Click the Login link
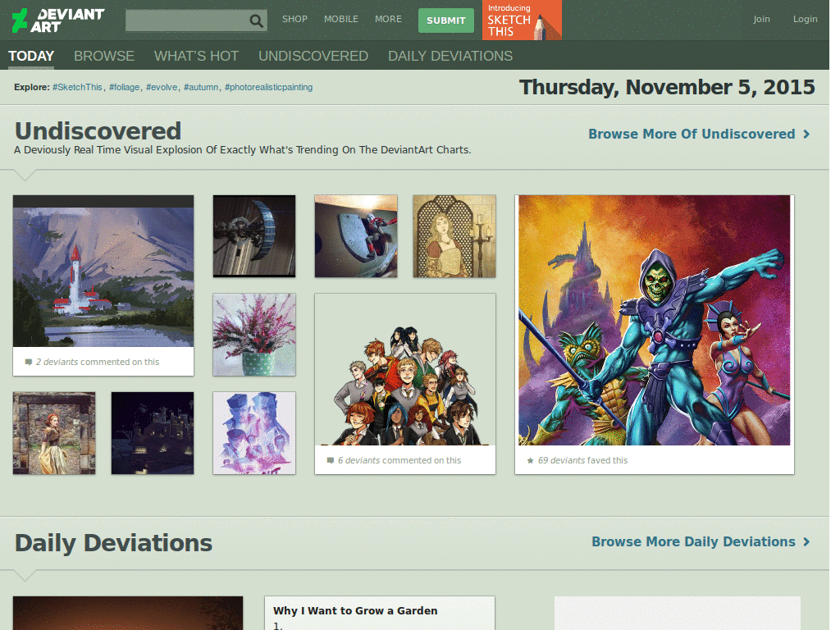The width and height of the screenshot is (840, 630). (805, 19)
